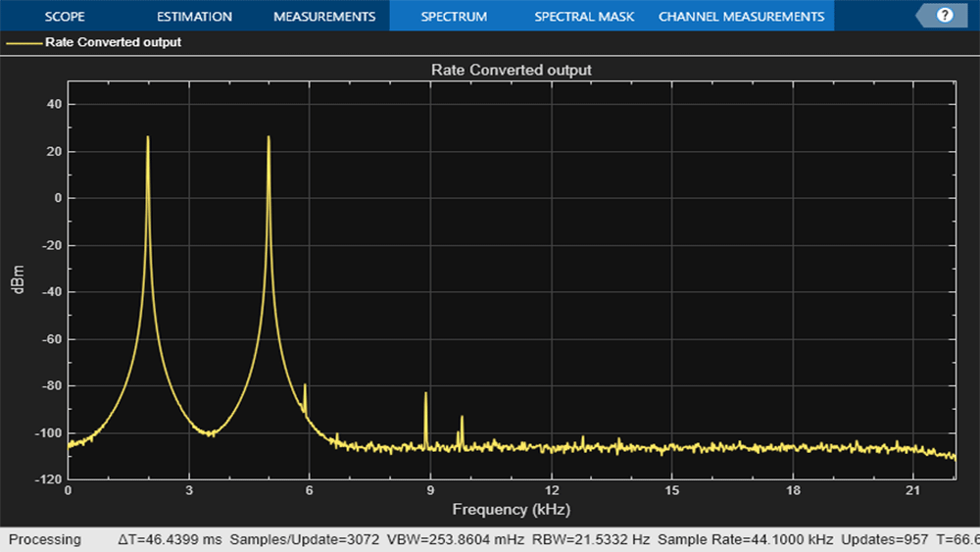Click the centered plot title above the graph
The image size is (980, 552).
point(511,70)
